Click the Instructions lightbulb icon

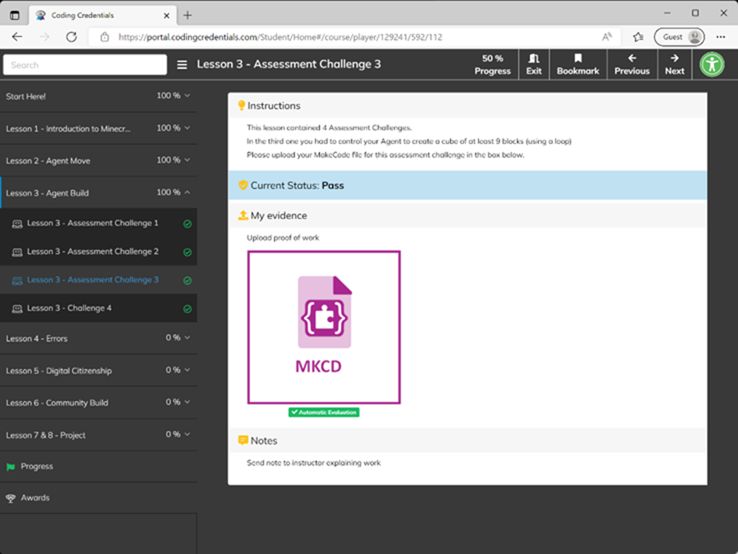pyautogui.click(x=241, y=105)
